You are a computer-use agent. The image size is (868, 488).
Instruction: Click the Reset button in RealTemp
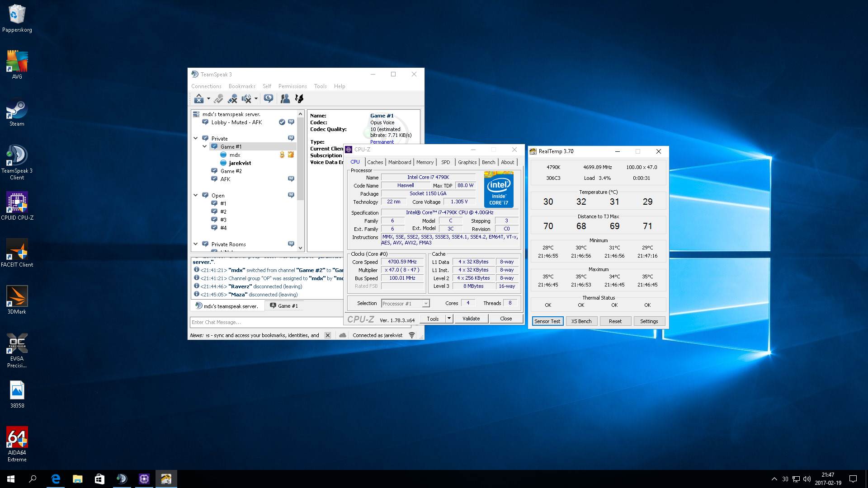(x=615, y=321)
